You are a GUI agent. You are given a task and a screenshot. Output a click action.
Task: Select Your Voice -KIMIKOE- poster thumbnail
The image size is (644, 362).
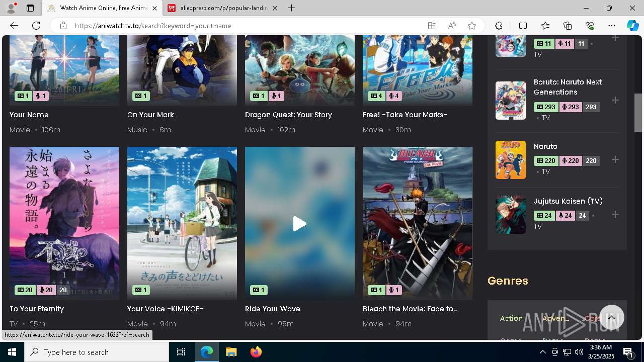pyautogui.click(x=182, y=223)
